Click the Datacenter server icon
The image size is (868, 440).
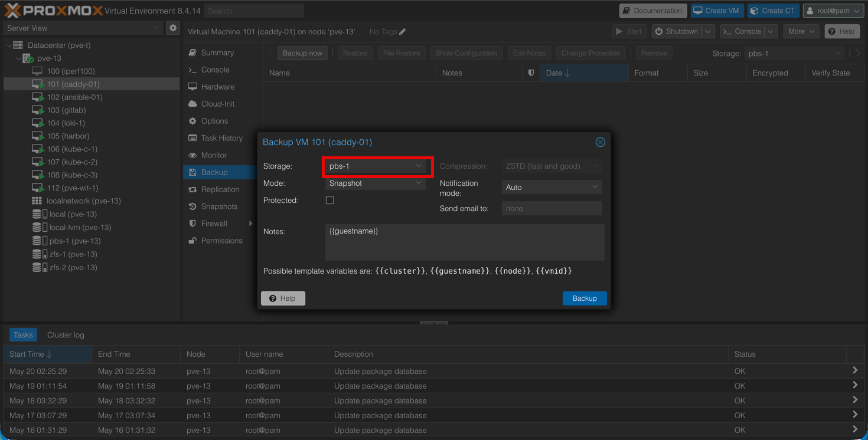[18, 45]
